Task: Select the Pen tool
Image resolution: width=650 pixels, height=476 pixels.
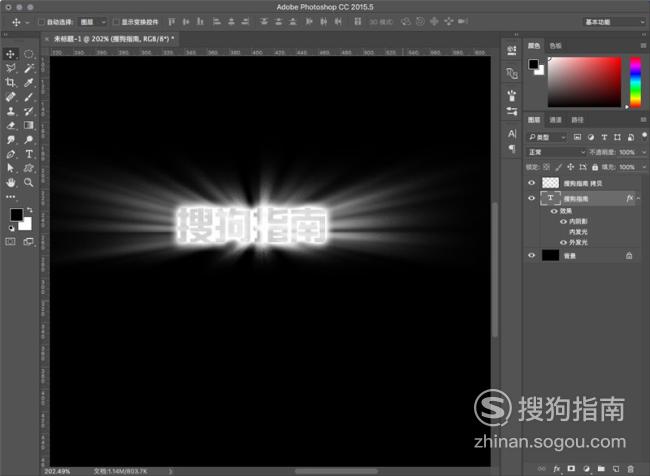Action: (11, 154)
